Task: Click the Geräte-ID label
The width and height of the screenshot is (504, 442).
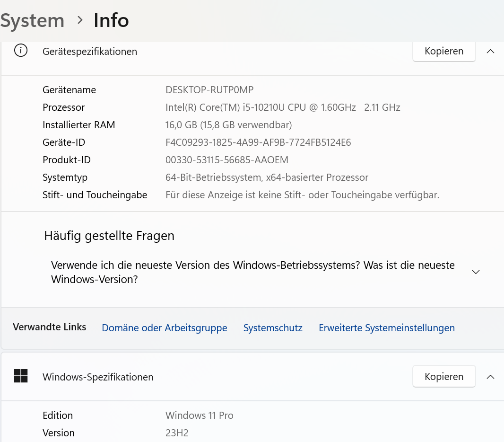Action: [x=64, y=142]
